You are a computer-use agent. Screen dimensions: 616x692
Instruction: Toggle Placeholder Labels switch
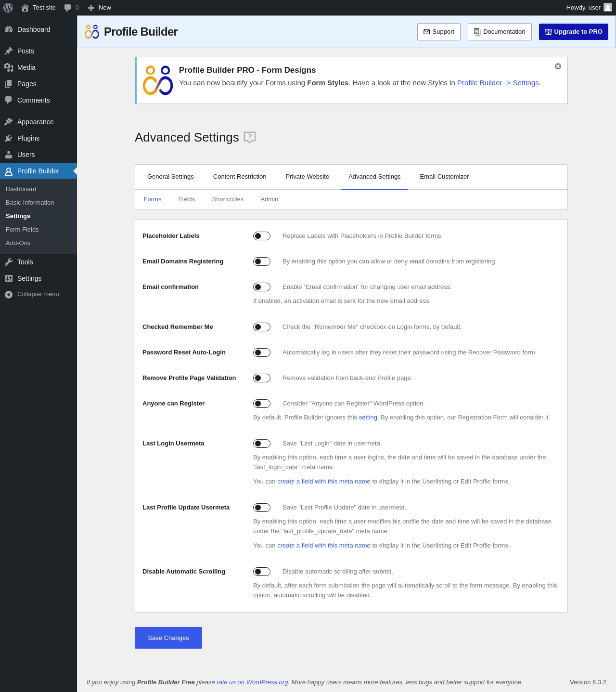click(262, 236)
